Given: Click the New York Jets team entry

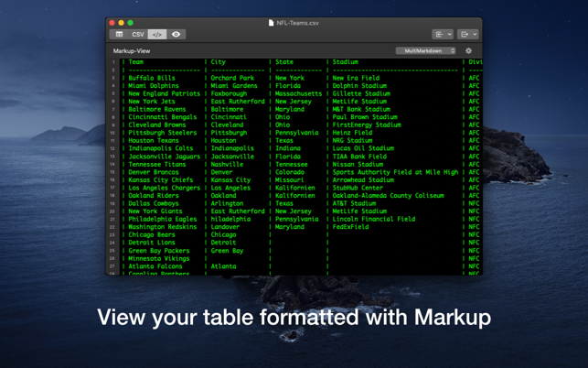Looking at the screenshot, I should pyautogui.click(x=152, y=102).
